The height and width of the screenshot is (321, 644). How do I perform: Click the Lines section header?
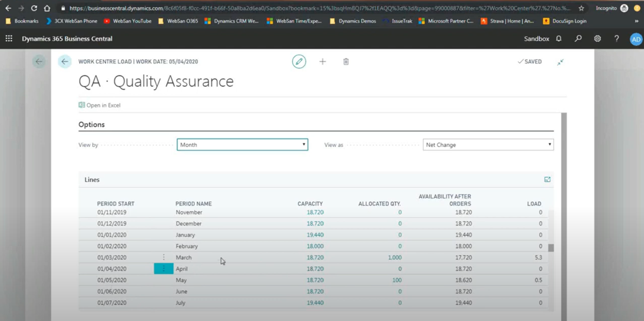(x=92, y=180)
